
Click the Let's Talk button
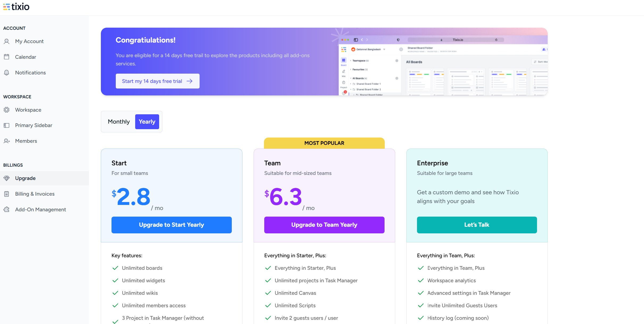(477, 225)
